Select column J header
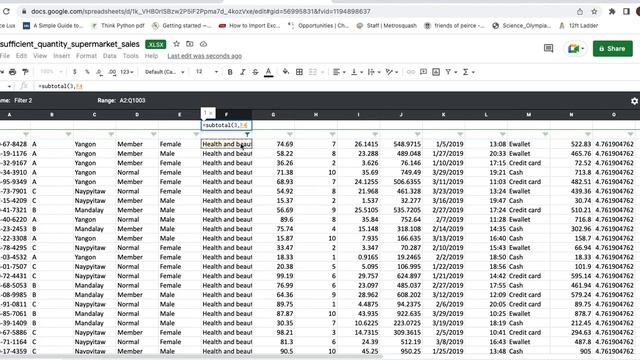Image resolution: width=640 pixels, height=360 pixels. pyautogui.click(x=401, y=115)
